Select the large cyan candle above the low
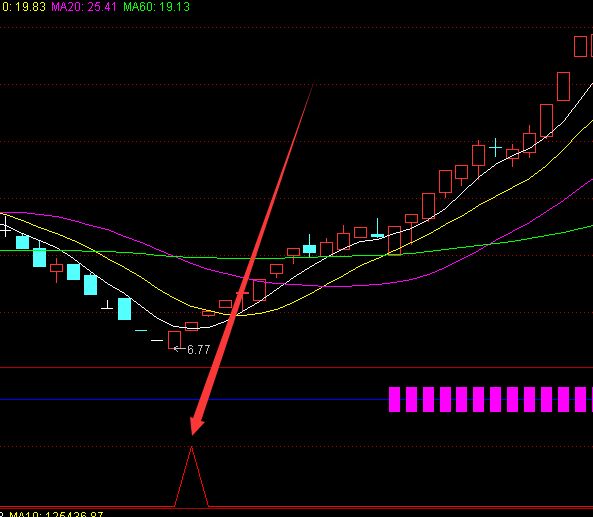The image size is (593, 517). click(x=124, y=309)
